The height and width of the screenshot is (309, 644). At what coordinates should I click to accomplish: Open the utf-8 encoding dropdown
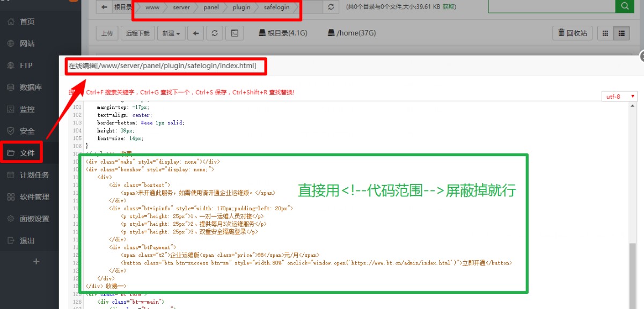point(619,97)
